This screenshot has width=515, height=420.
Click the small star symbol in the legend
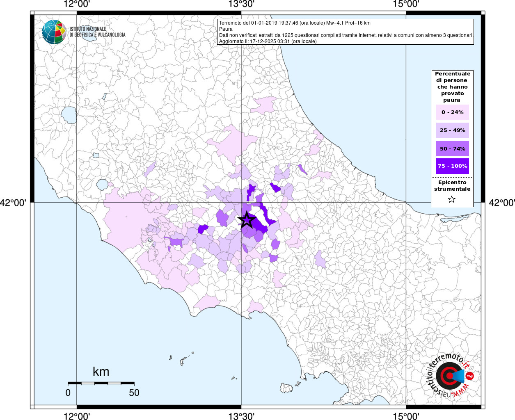click(x=452, y=200)
